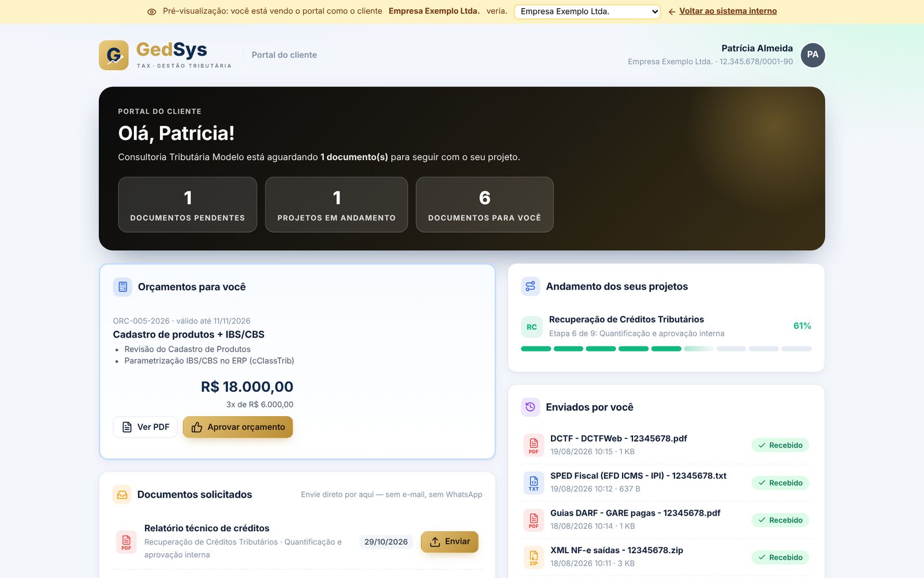Click the inbox icon beside Documentos solicitados

pos(122,495)
